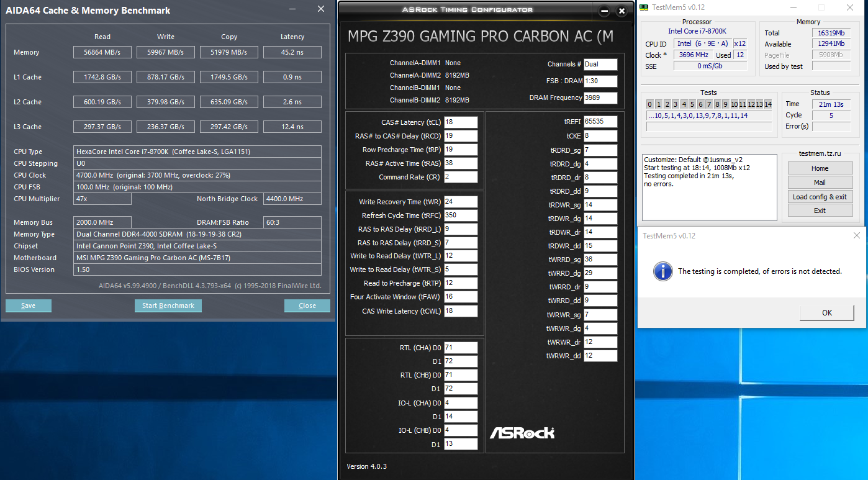
Task: Click the Memory Type DDR4-4000 field
Action: [x=197, y=234]
